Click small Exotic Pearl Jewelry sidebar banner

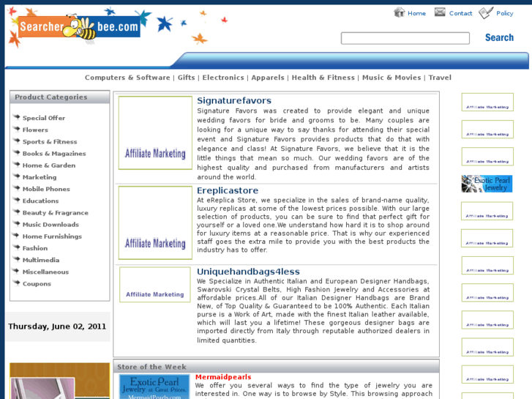(487, 184)
